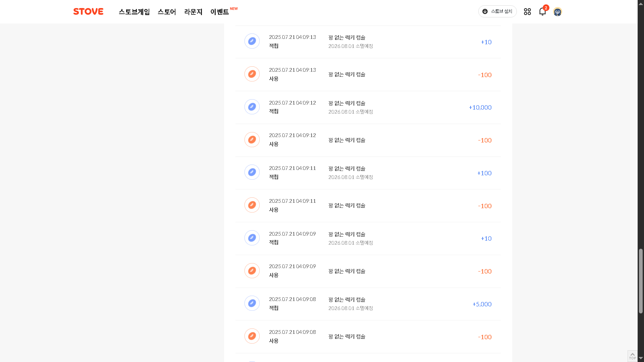Open the user profile avatar
Image resolution: width=644 pixels, height=362 pixels.
pos(557,12)
